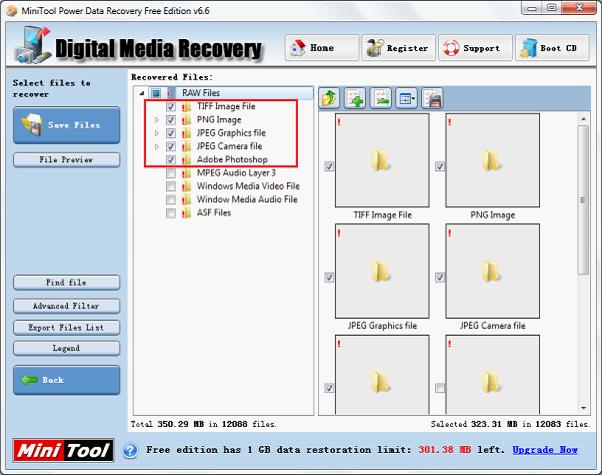602x475 pixels.
Task: Click the Digital Media Recovery logo icon
Action: pos(33,45)
